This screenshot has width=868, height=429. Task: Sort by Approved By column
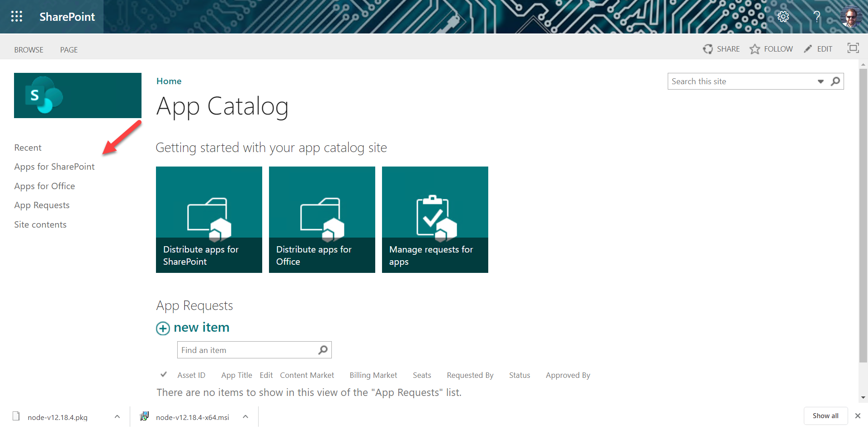[x=568, y=375]
